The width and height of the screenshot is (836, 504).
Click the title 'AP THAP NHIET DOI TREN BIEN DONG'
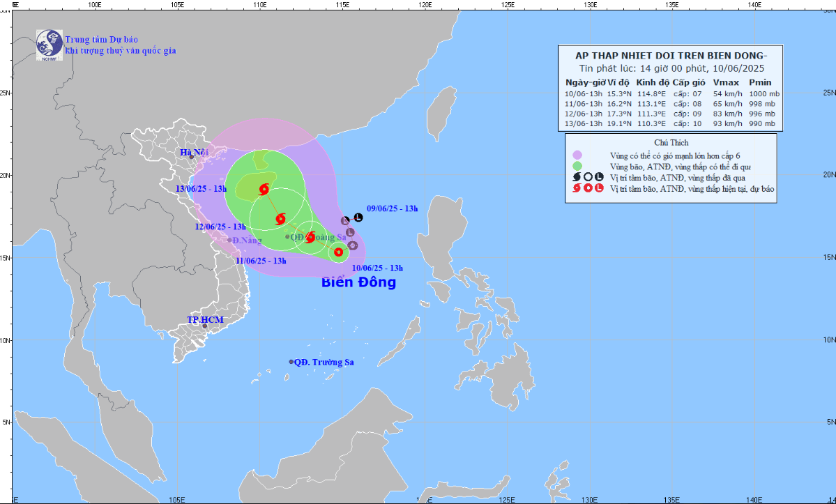[x=671, y=55]
